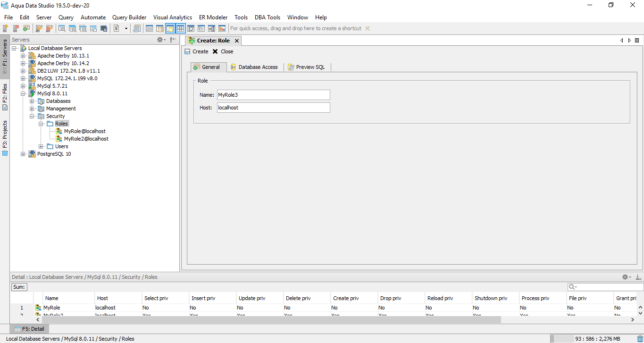Screen dimensions: 644x343
Task: Open the F5: Detail bottom tab
Action: tap(29, 329)
